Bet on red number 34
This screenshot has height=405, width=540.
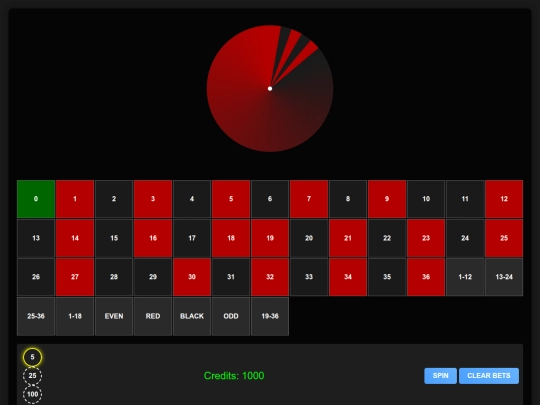348,277
